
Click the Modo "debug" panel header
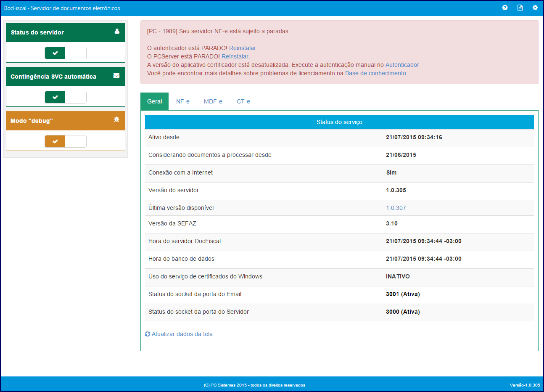66,121
